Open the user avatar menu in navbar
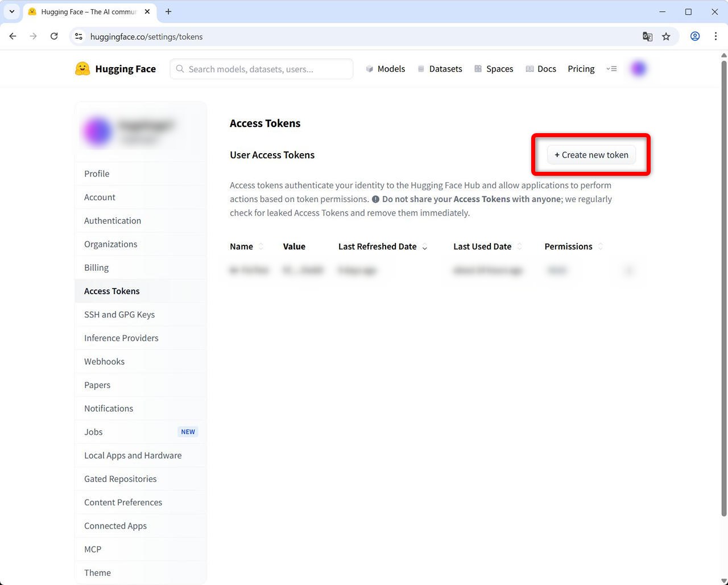This screenshot has width=728, height=585. (x=639, y=69)
